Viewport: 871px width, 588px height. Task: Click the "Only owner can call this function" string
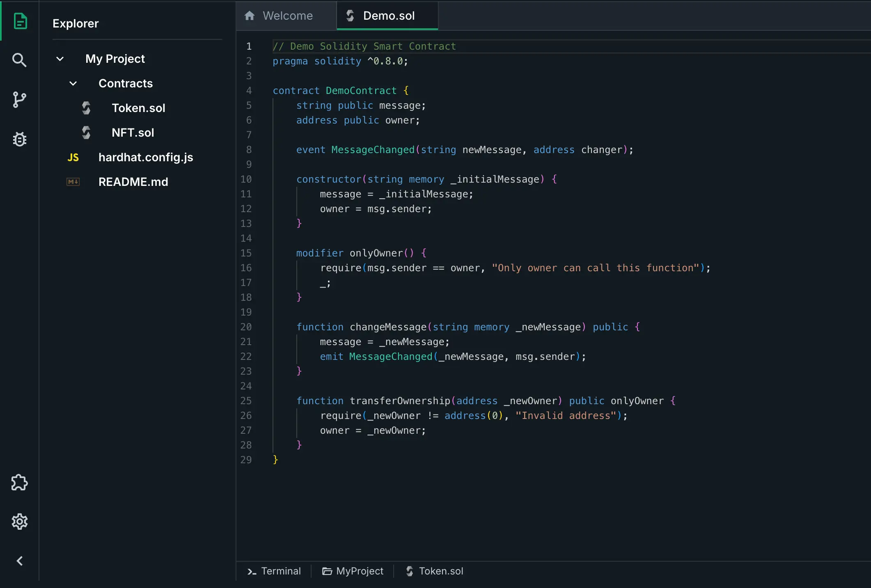tap(595, 268)
